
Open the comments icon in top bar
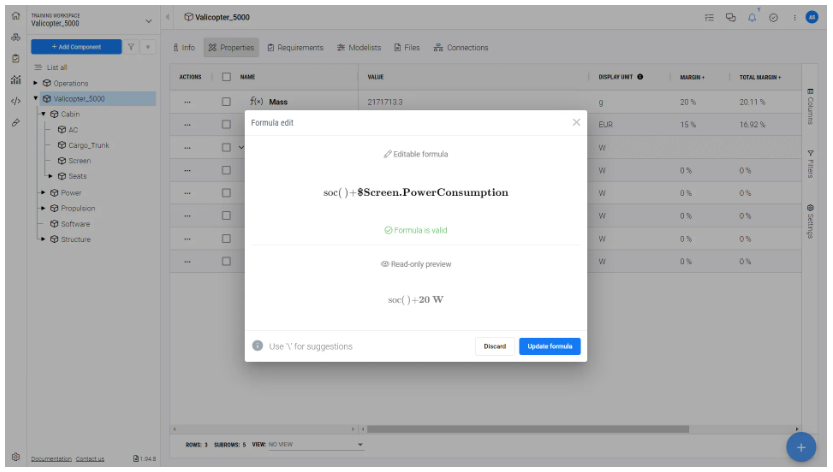pos(731,18)
